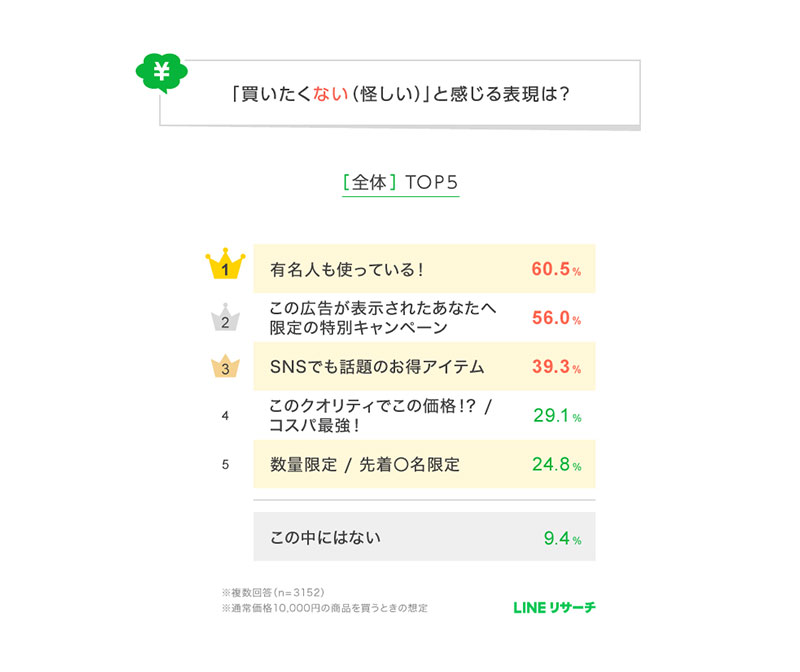Select the rank number 5 label
This screenshot has width=800, height=672.
click(225, 464)
